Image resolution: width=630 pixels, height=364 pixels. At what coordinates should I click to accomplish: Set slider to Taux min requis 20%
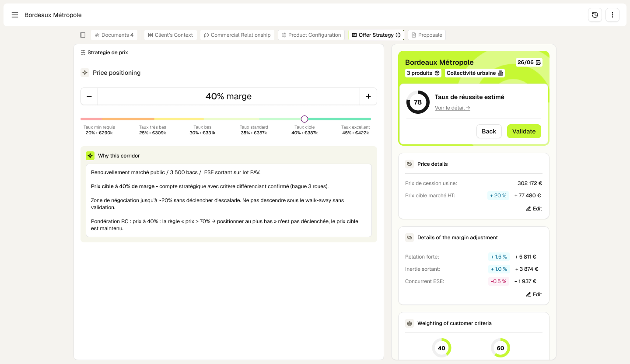pos(99,130)
